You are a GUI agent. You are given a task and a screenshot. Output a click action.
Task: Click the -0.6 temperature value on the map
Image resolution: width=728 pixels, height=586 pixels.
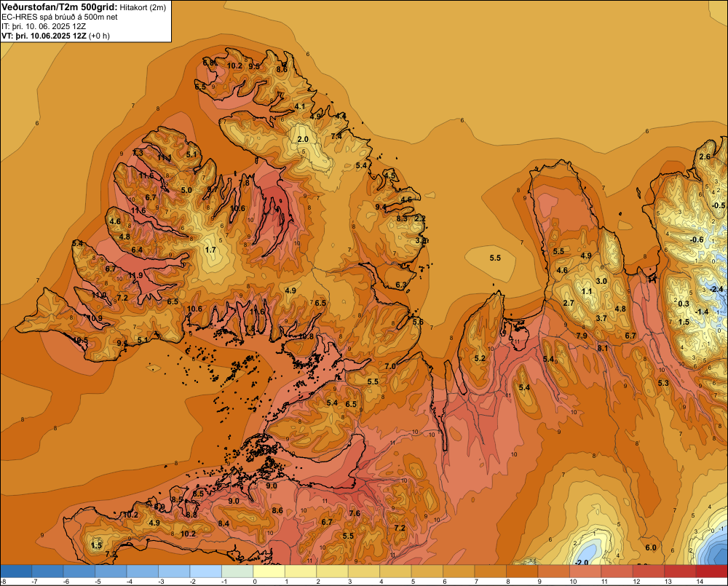697,239
